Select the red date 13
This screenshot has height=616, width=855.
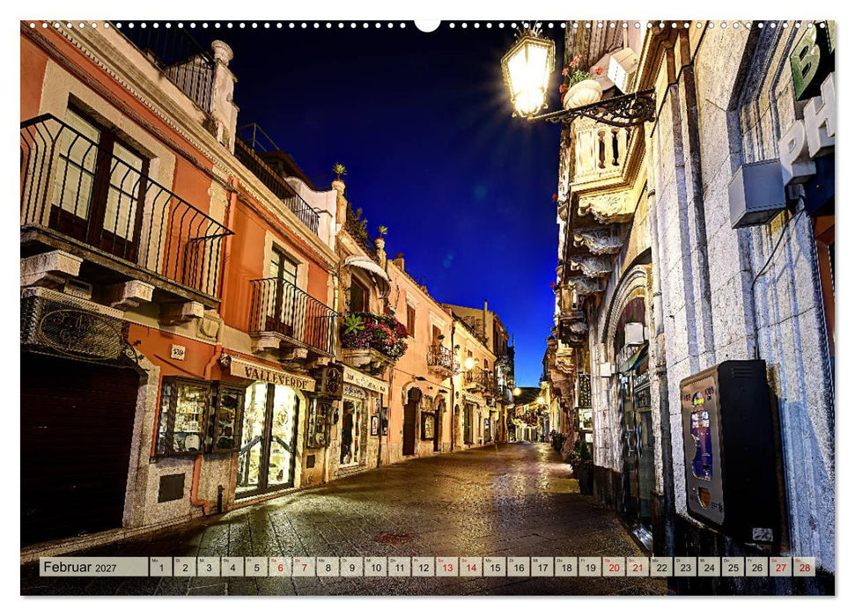tap(447, 567)
